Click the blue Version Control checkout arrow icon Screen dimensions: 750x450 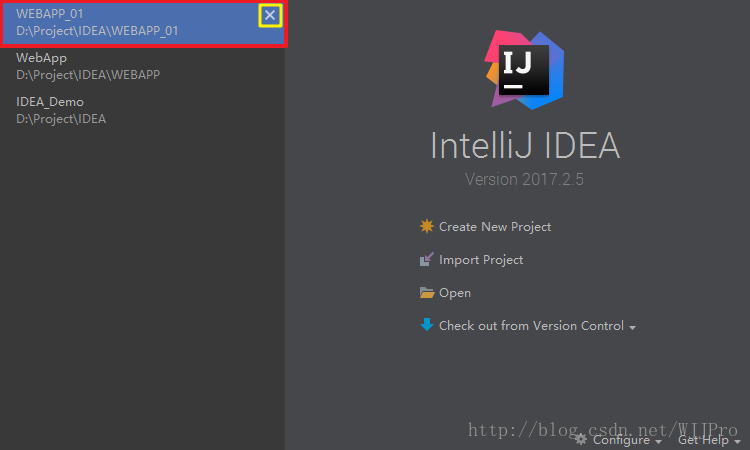point(427,325)
